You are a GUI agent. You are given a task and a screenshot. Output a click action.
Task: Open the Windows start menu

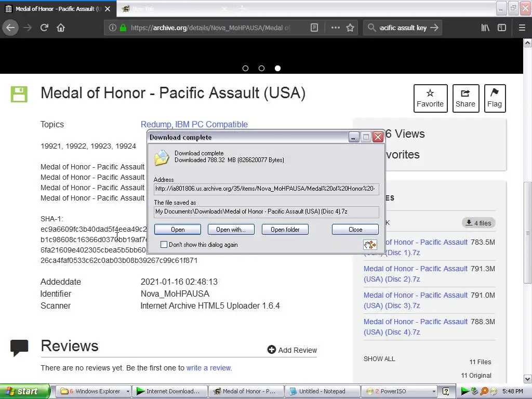[x=25, y=391]
